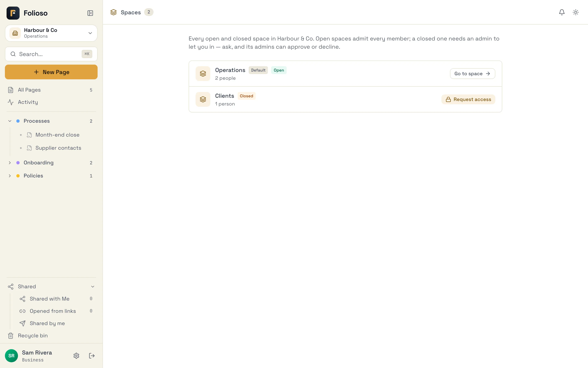Open the Harbour & Co workspace dropdown

(51, 33)
